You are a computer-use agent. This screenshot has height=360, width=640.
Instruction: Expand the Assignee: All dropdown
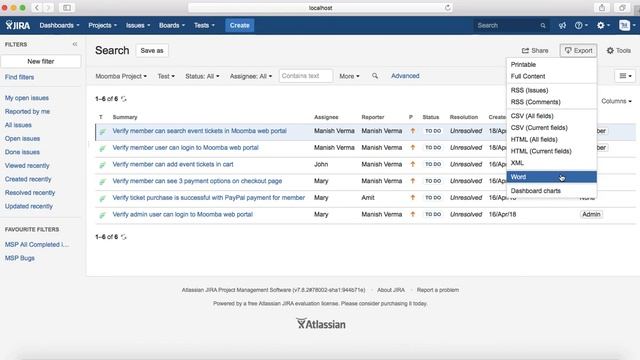(251, 76)
